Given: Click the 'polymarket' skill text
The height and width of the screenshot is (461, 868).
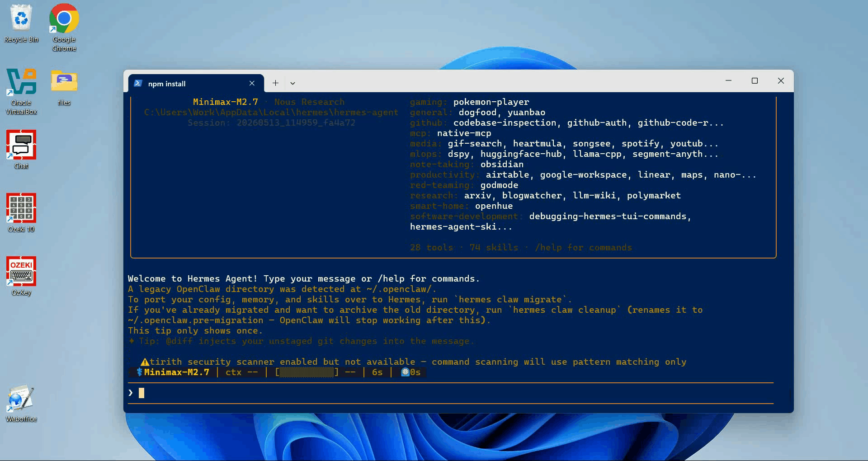Looking at the screenshot, I should click(x=654, y=196).
